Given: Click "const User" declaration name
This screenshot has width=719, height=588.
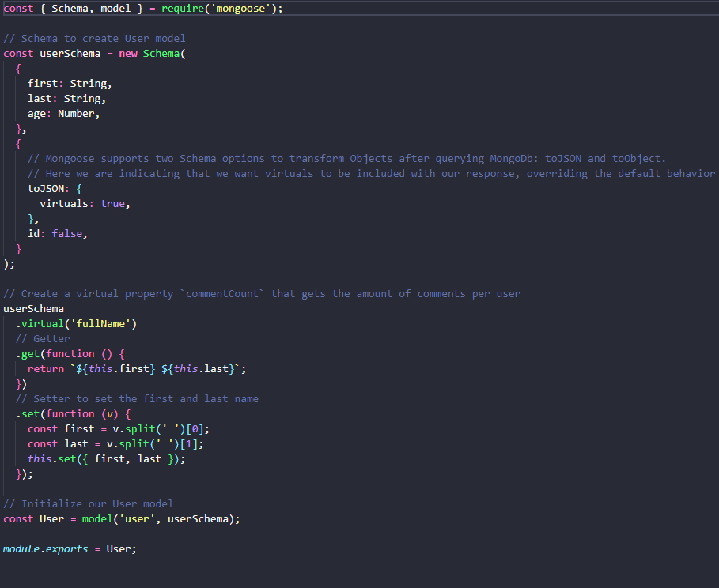Looking at the screenshot, I should click(x=52, y=519).
